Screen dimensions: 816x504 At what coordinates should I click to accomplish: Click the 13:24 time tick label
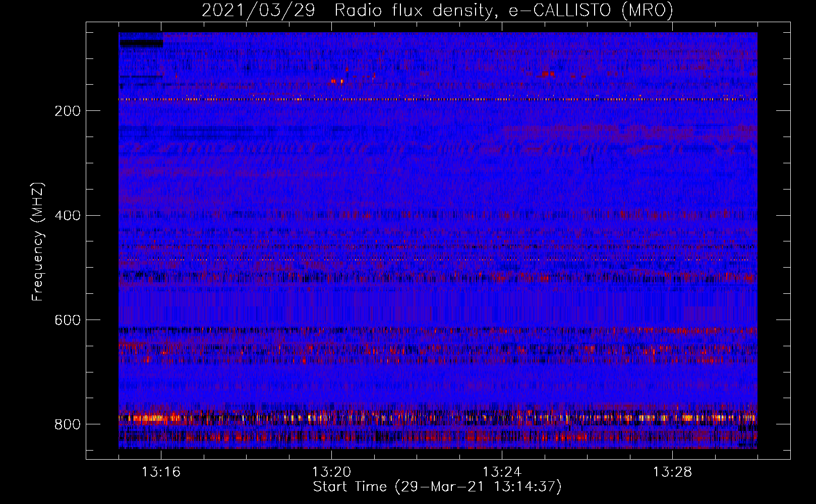pos(502,472)
